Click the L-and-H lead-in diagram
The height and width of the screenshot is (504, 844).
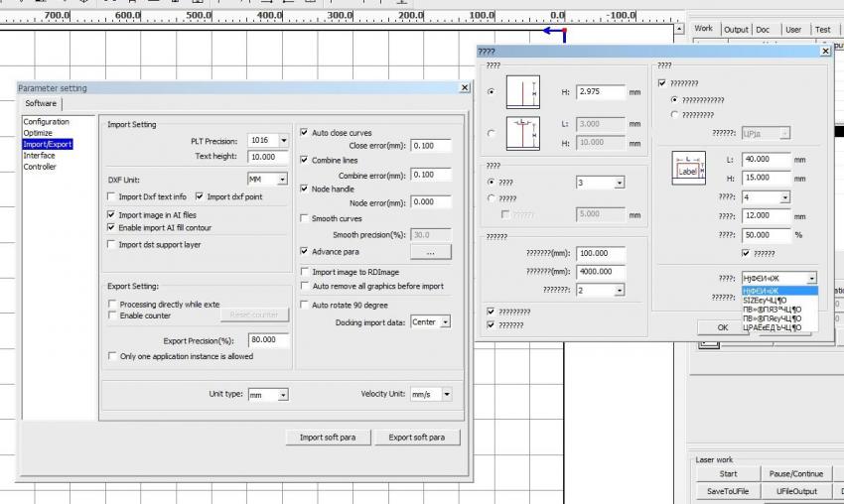[522, 133]
